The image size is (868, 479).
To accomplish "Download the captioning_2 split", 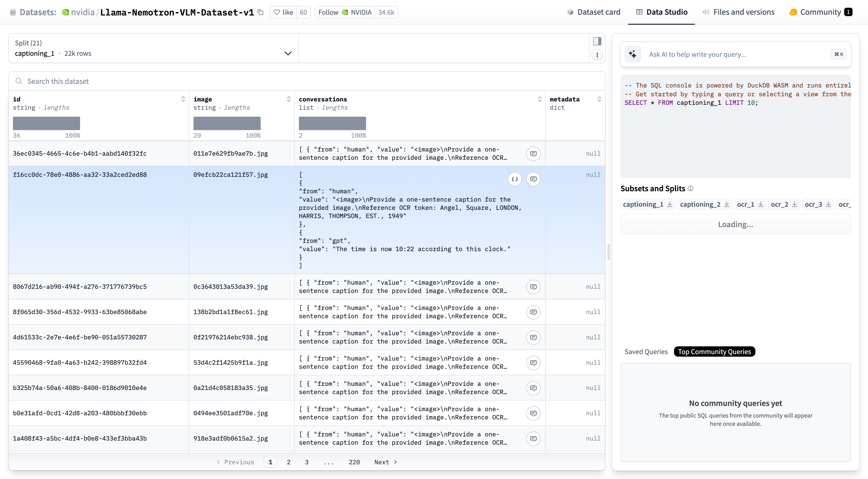I will click(726, 204).
